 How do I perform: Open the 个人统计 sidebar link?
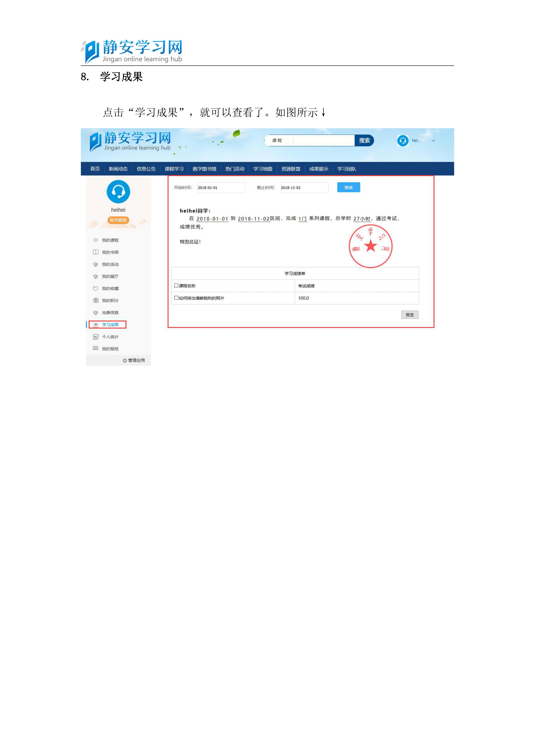110,337
